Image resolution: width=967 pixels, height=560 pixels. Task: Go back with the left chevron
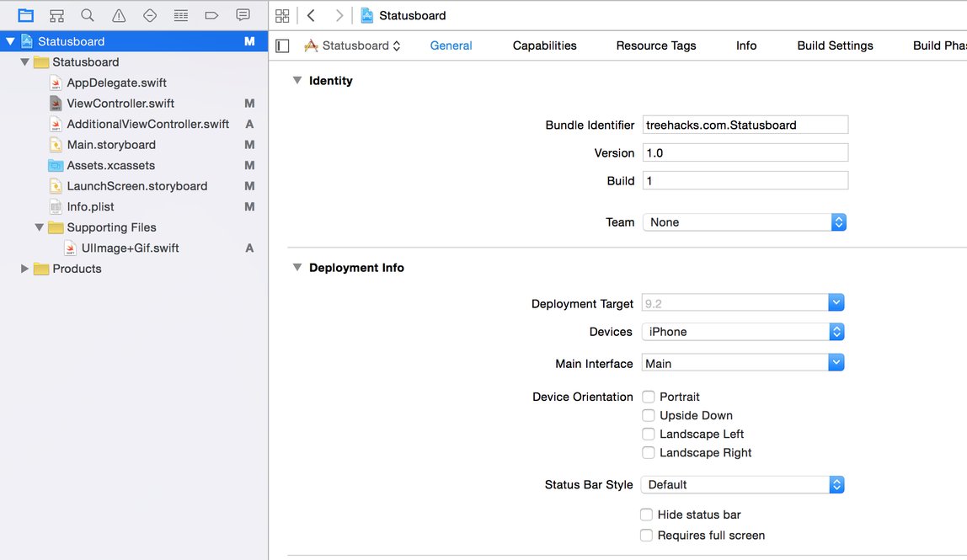[312, 15]
